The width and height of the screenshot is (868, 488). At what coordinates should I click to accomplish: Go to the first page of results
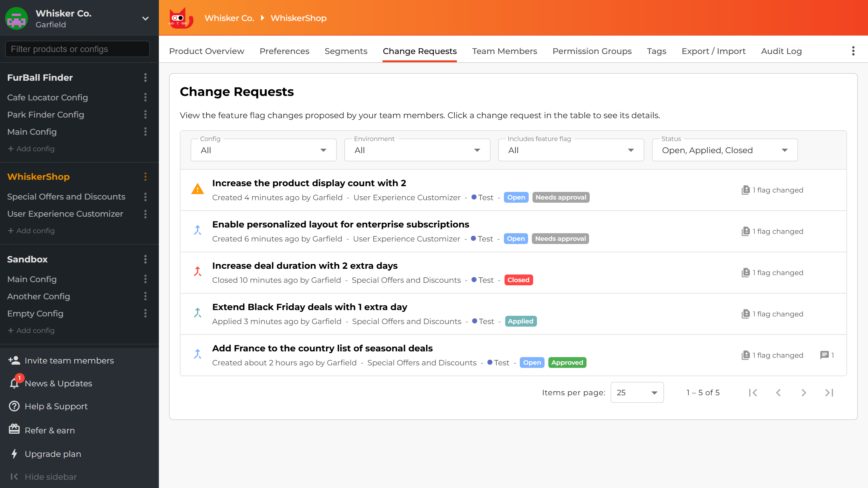point(753,393)
